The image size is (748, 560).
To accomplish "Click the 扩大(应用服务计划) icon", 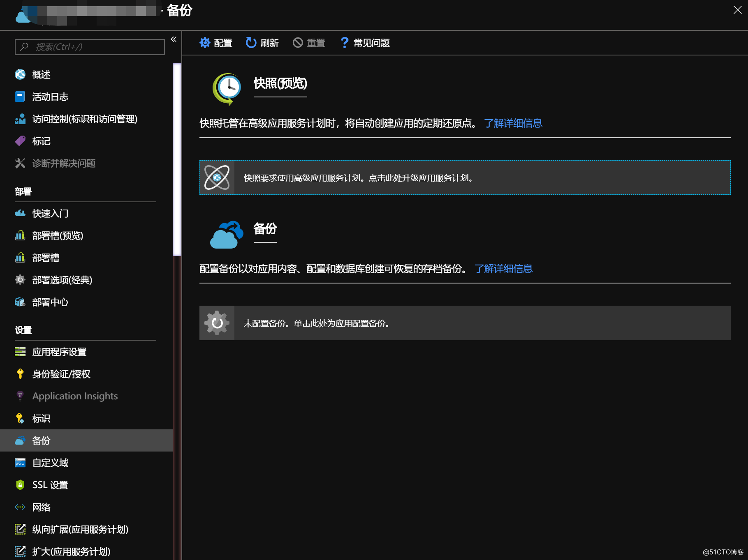I will [x=20, y=551].
